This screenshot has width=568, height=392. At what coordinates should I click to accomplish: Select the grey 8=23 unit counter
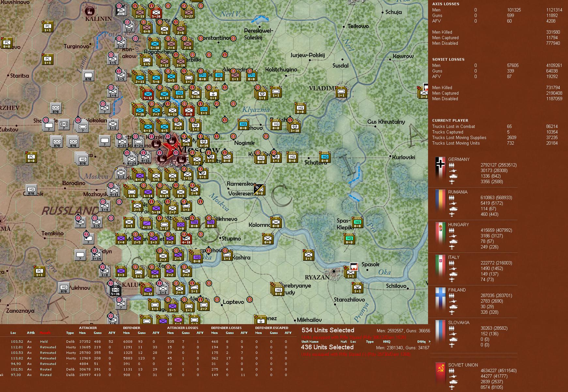pos(122,142)
